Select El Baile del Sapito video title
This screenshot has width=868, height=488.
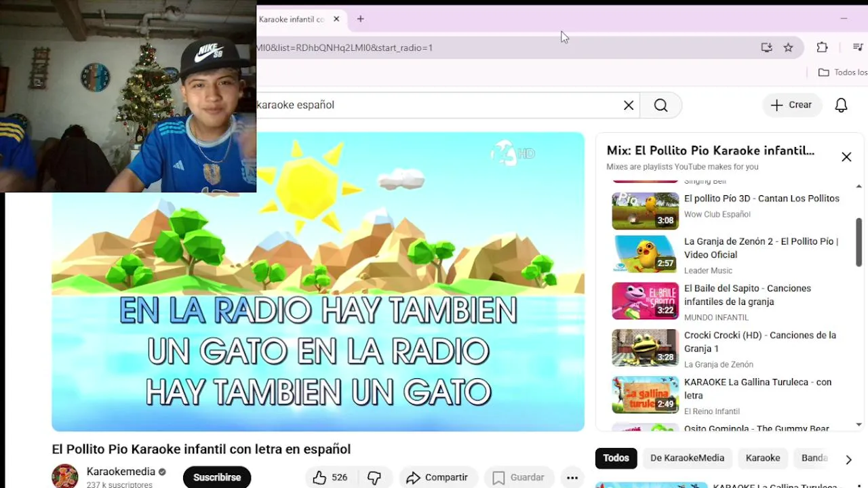click(x=747, y=295)
